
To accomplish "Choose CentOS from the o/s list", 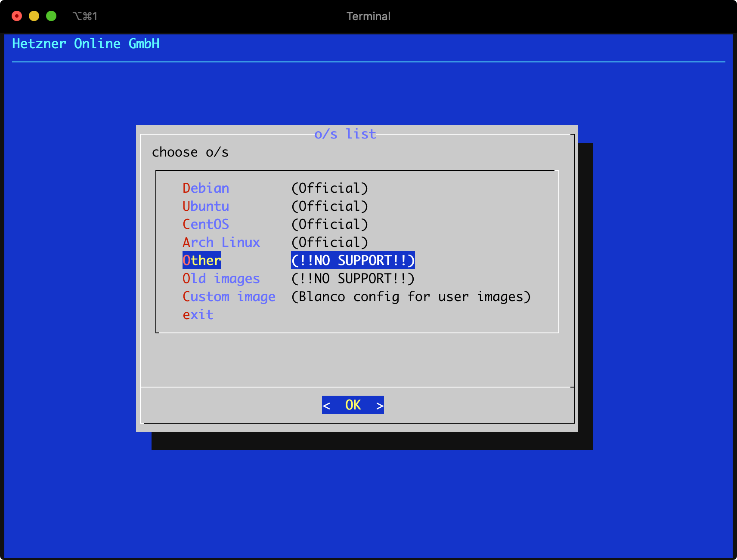I will coord(206,224).
